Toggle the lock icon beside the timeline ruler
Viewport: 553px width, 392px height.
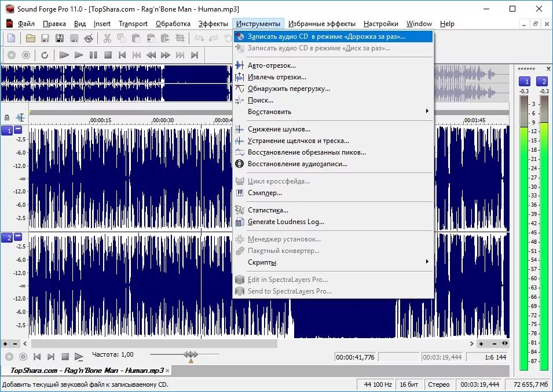point(7,117)
